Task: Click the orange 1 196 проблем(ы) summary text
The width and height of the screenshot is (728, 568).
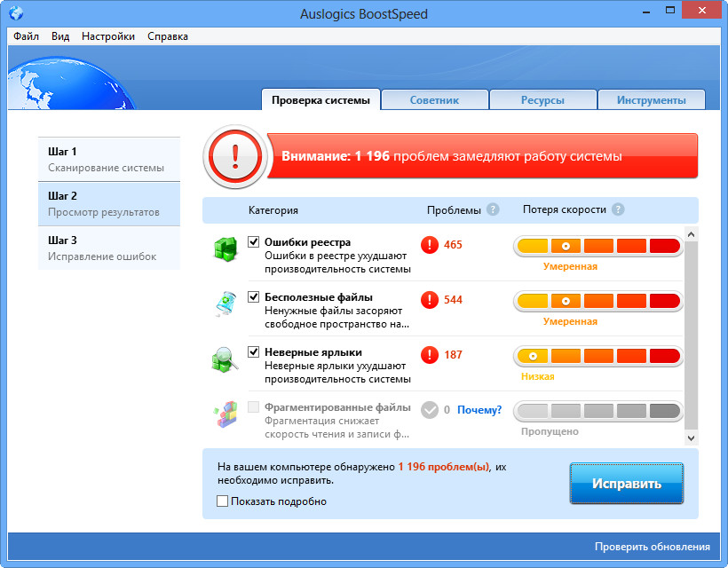Action: 443,467
